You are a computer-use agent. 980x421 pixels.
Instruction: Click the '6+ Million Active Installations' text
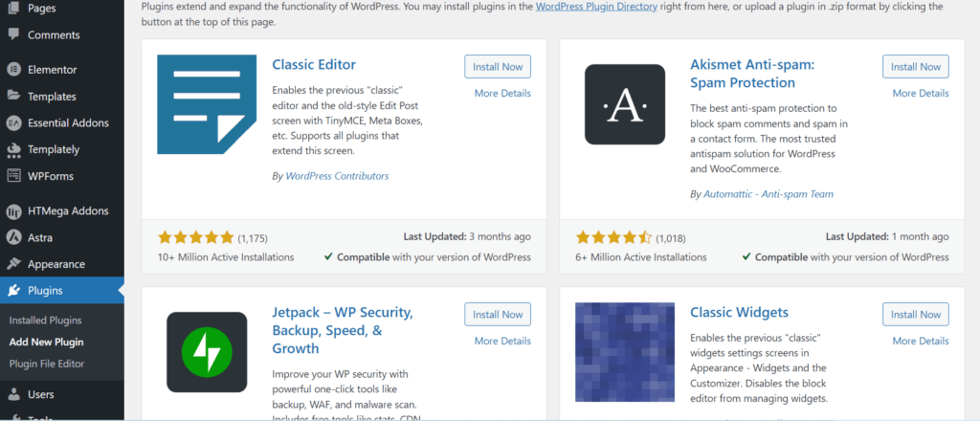641,257
